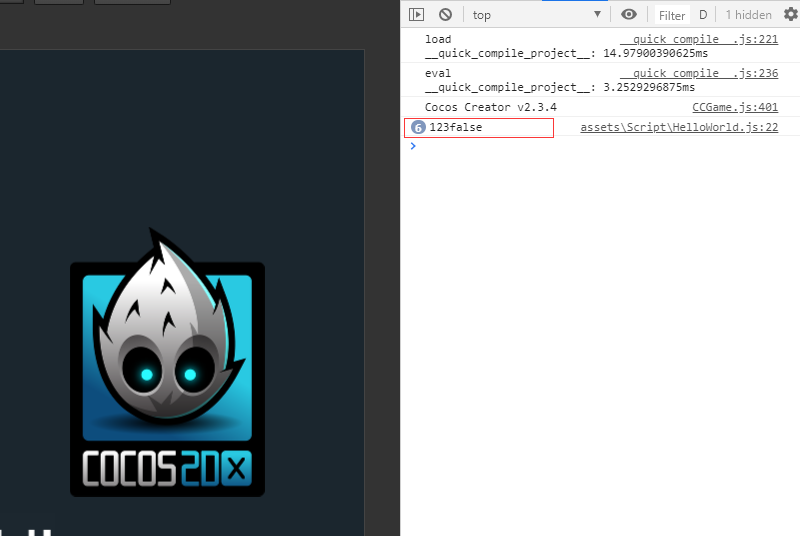The height and width of the screenshot is (536, 800).
Task: Select the 'load' log entry text
Action: point(438,39)
